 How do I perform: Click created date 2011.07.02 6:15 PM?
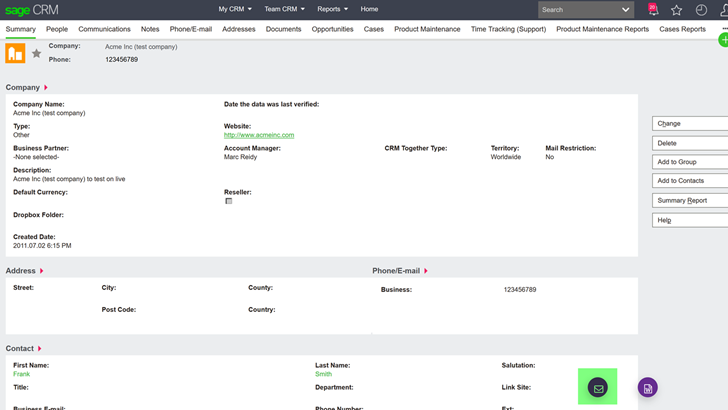(42, 246)
